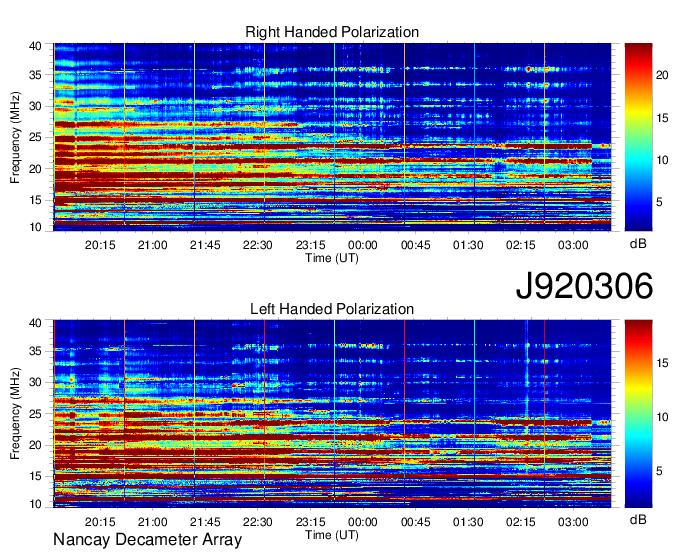Click the "03:00" time tick on the Right Handed plot
This screenshot has height=552, width=680.
coord(573,245)
